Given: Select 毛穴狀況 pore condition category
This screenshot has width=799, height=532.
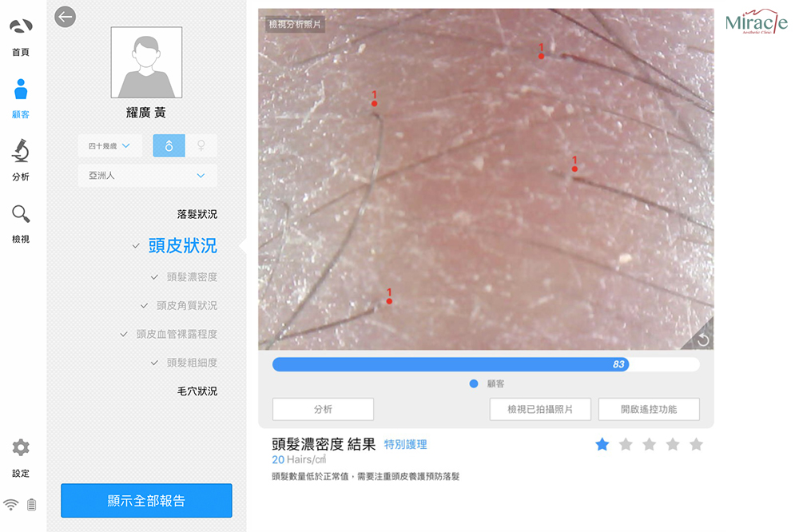Looking at the screenshot, I should click(197, 391).
